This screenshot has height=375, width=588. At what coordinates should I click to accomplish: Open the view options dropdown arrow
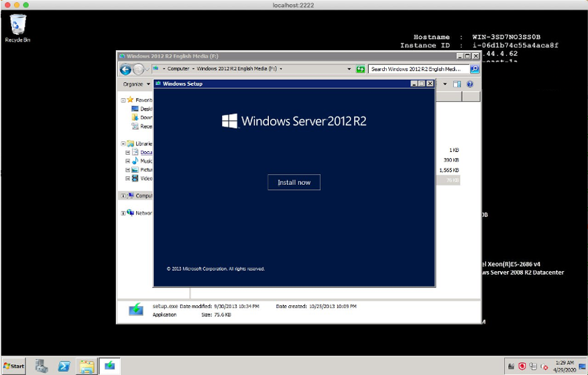click(445, 84)
